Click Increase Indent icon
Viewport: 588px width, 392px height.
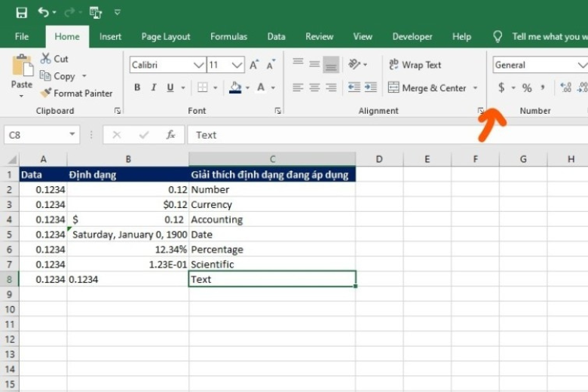tap(370, 87)
